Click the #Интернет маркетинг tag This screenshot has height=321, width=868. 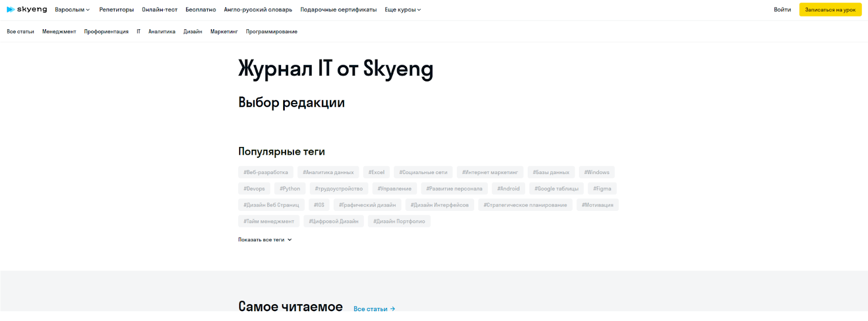pyautogui.click(x=490, y=172)
